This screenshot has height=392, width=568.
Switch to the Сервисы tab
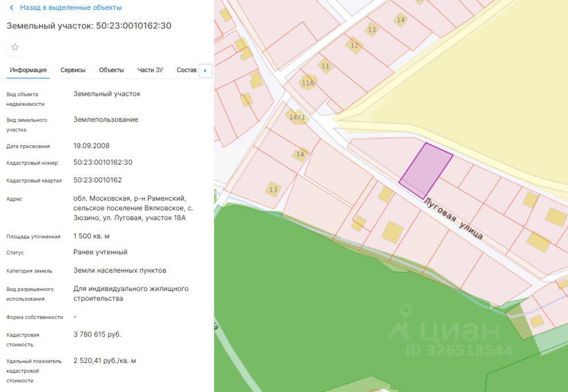[73, 70]
